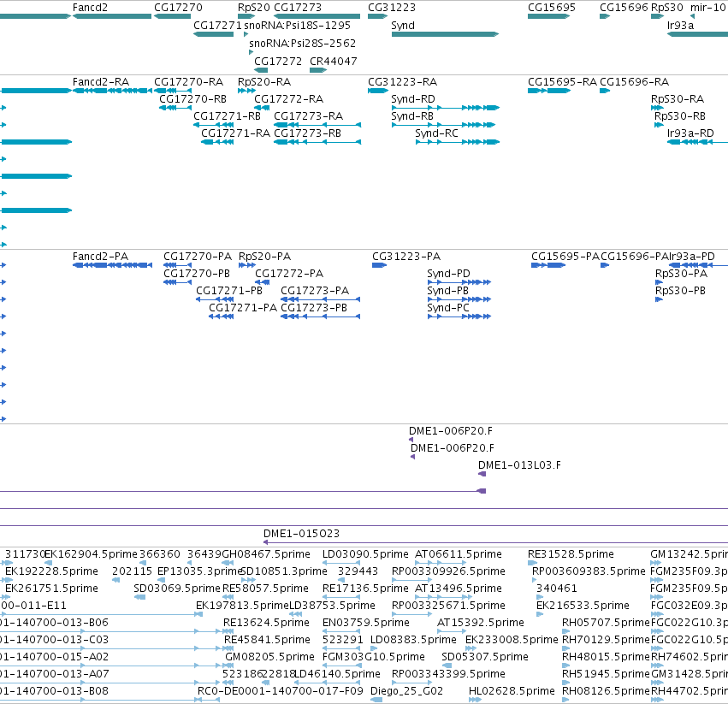Click the CG15695-PA protein label
This screenshot has width=728, height=704.
click(565, 257)
